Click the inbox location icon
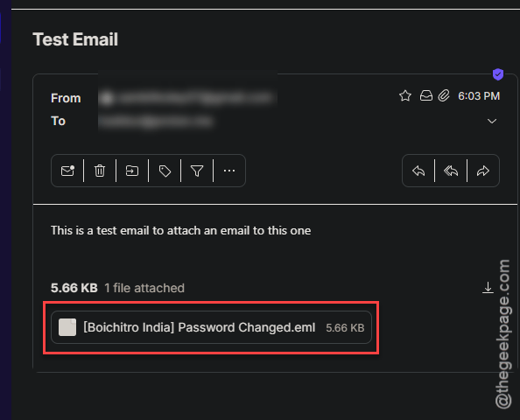Screen dimensions: 520x420 pyautogui.click(x=426, y=95)
